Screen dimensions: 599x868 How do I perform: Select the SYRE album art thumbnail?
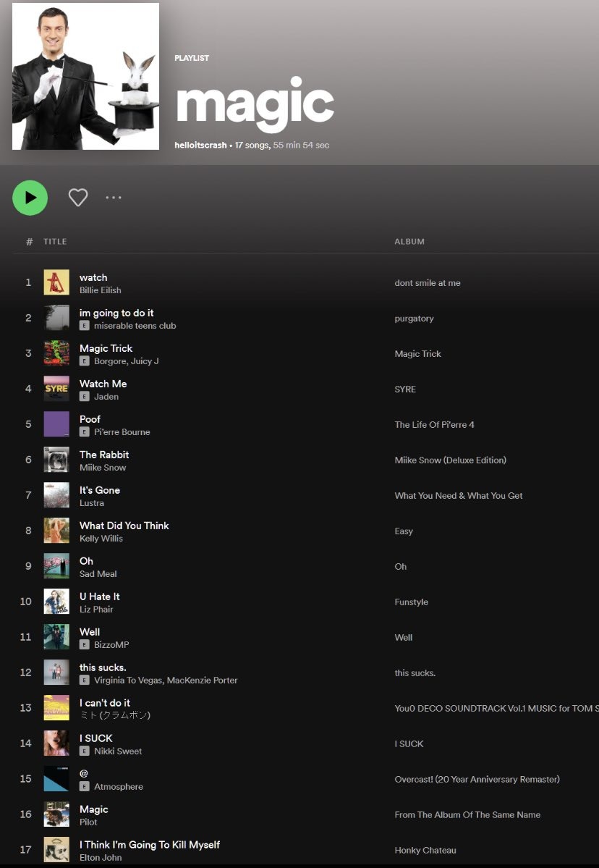pyautogui.click(x=56, y=389)
